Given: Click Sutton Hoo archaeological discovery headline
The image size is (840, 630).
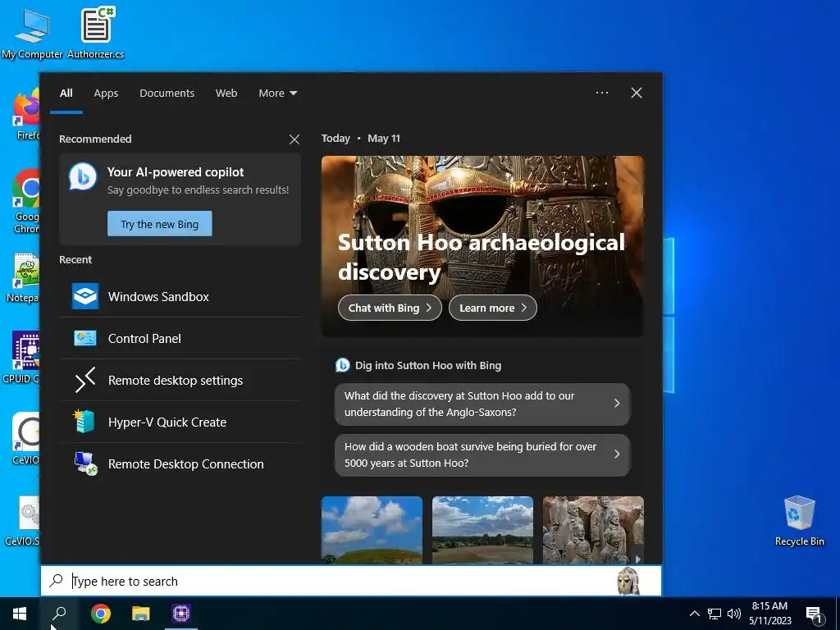Looking at the screenshot, I should click(481, 257).
